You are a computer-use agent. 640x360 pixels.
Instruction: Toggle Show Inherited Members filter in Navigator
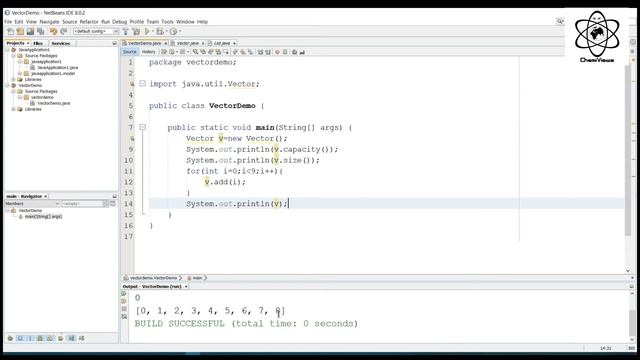pyautogui.click(x=10, y=338)
